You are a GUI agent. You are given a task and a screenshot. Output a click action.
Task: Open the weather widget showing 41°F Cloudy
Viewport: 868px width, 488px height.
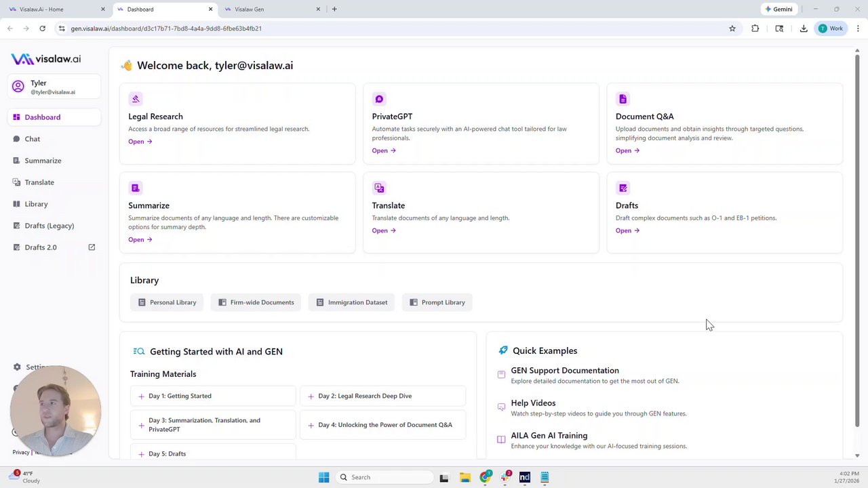24,477
